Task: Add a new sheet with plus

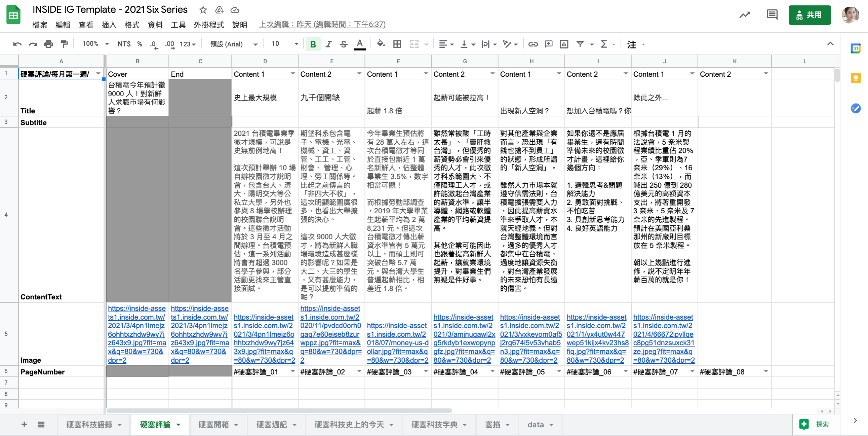Action: point(24,424)
